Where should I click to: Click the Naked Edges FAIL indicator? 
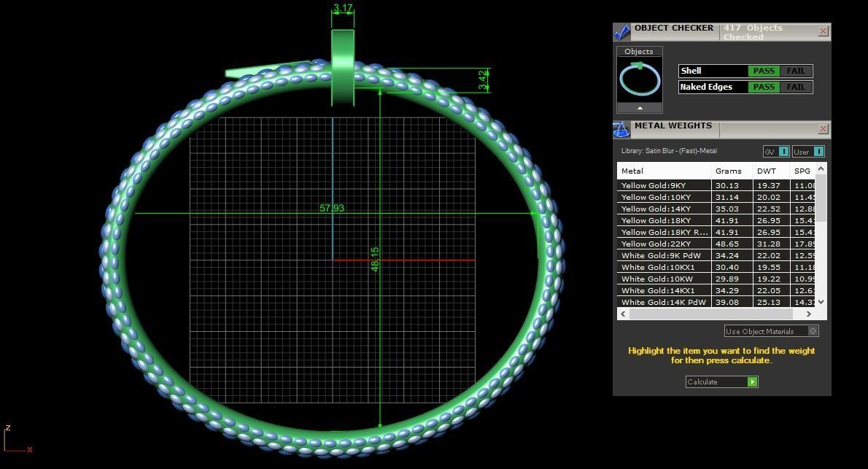[796, 87]
